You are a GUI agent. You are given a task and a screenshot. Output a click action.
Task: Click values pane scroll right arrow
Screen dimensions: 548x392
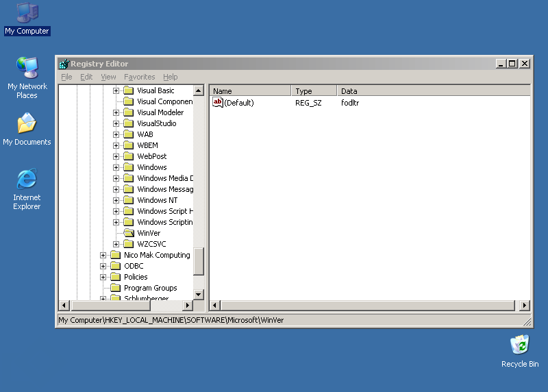524,305
